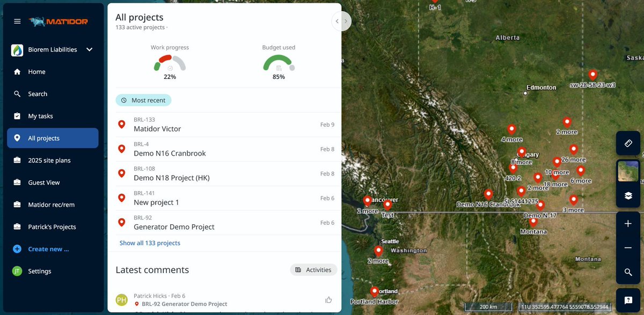Image resolution: width=644 pixels, height=315 pixels.
Task: Open the help question-mark icon
Action: [628, 300]
